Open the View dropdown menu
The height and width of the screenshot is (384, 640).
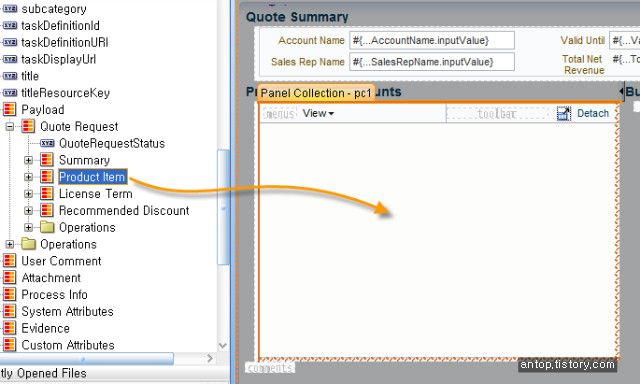(x=318, y=113)
